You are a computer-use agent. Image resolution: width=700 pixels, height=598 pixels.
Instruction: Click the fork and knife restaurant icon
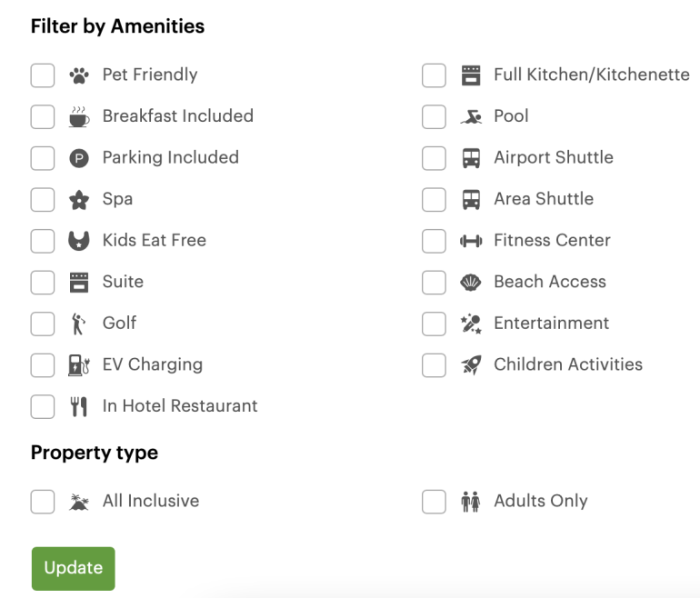(x=79, y=407)
